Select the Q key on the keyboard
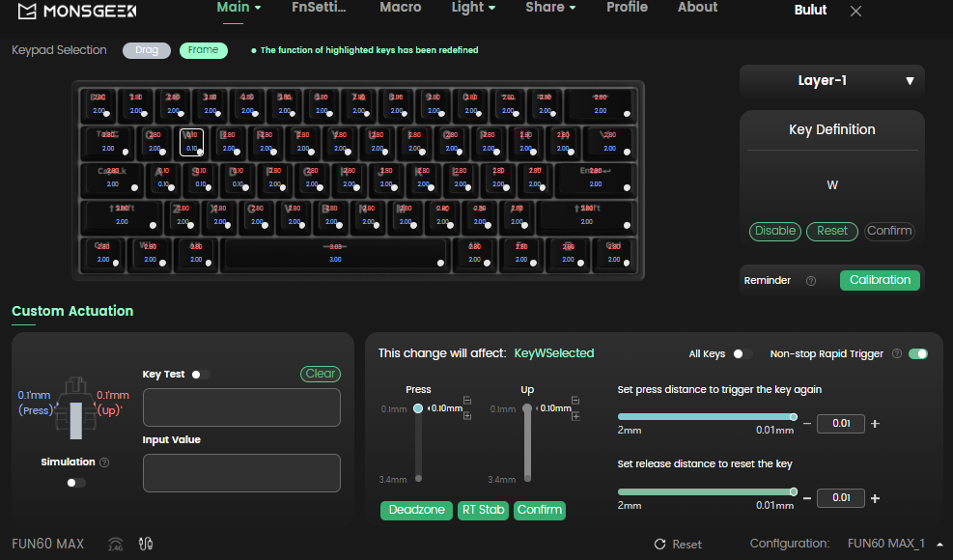Screen dimensions: 953x560 [x=154, y=142]
